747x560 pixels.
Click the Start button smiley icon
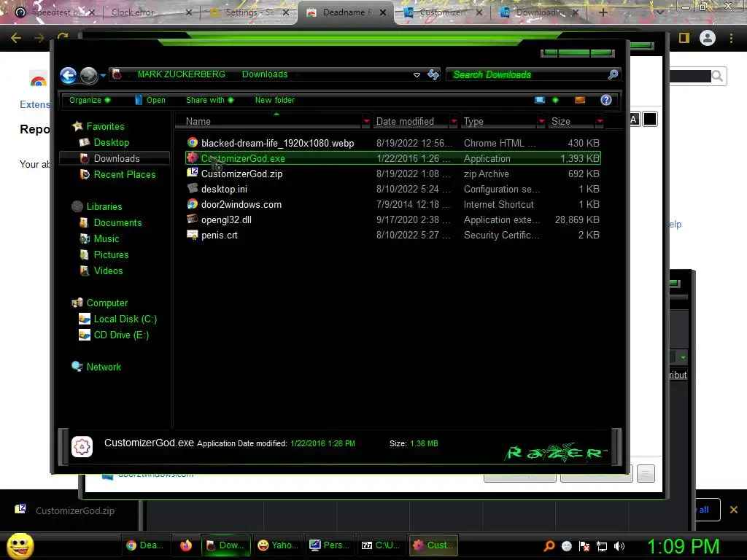20,545
